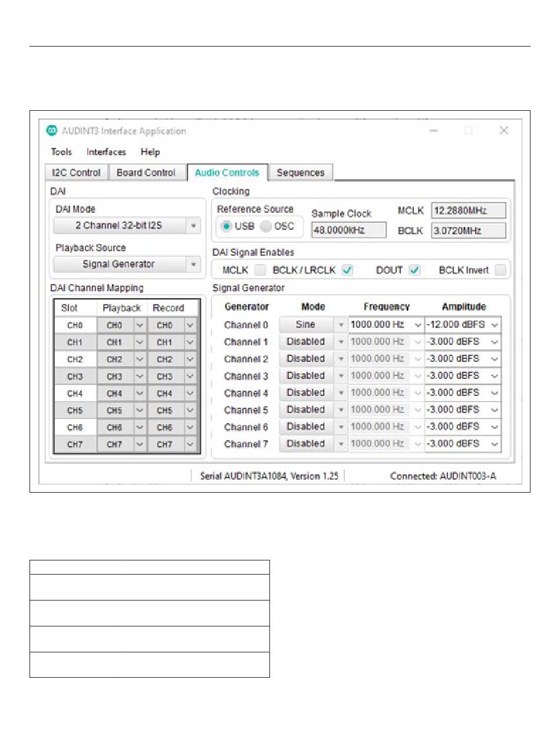
Task: Click the BCLK value field
Action: (468, 230)
